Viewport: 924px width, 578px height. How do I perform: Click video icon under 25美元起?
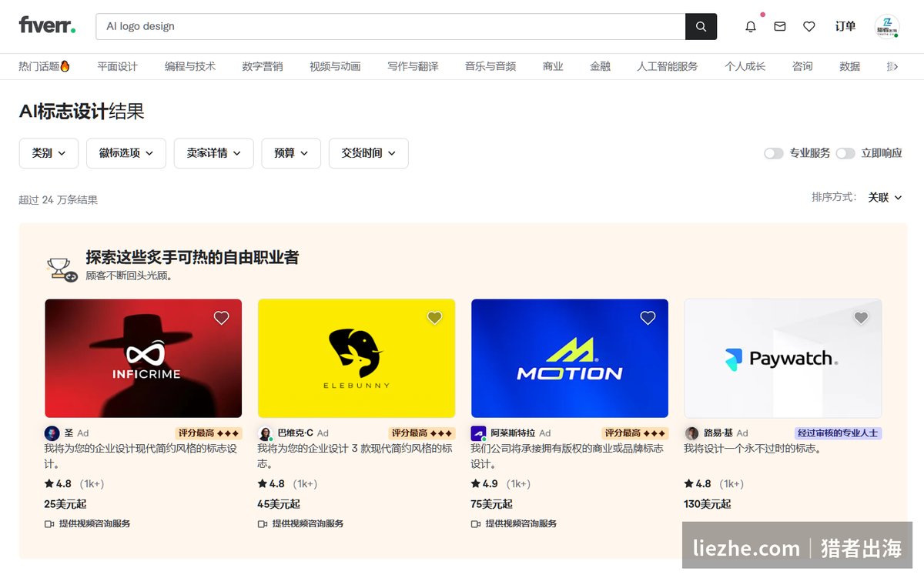coord(49,523)
